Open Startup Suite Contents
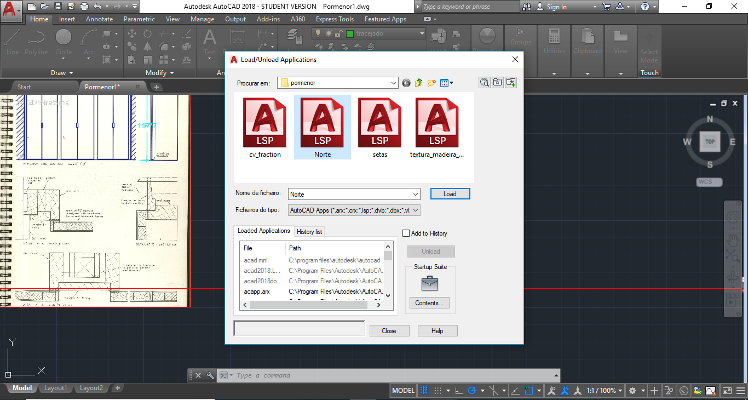 coord(429,303)
